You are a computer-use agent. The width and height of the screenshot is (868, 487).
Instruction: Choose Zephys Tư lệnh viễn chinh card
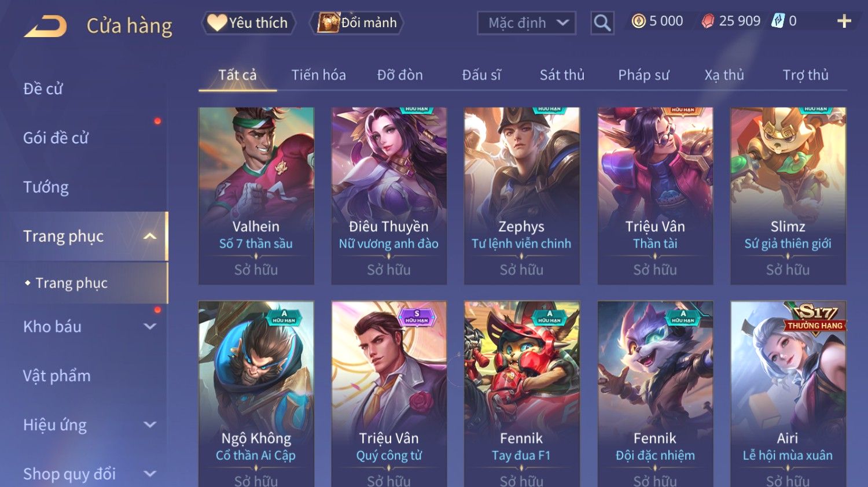[521, 196]
